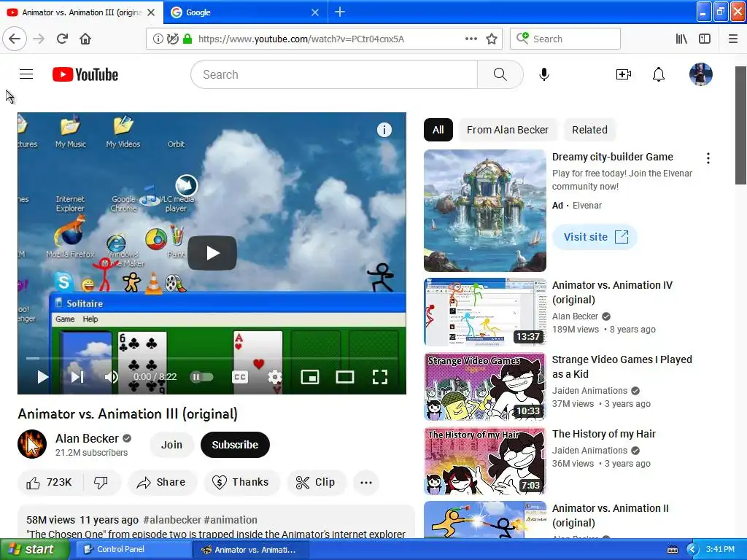Open the Alan Becker channel name link

[87, 438]
